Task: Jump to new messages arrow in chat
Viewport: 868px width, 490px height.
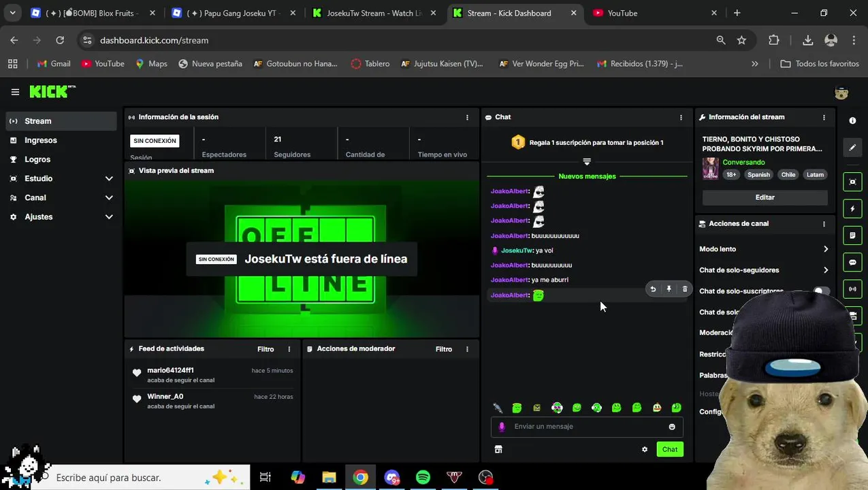Action: 587,162
